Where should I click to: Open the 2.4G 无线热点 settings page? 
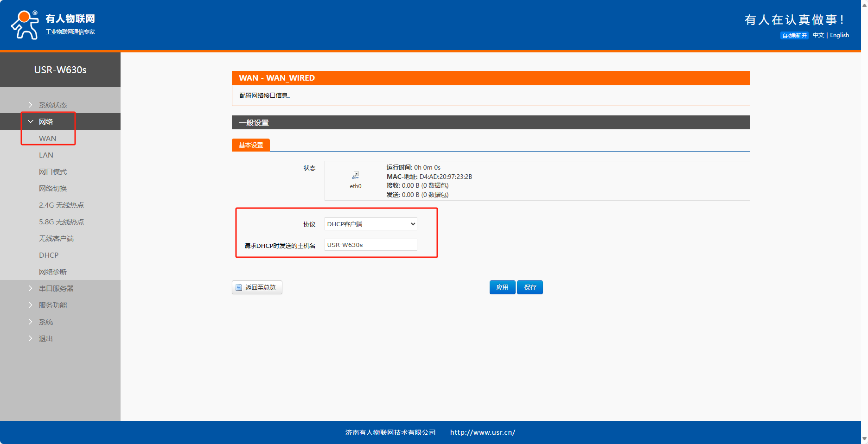click(61, 205)
